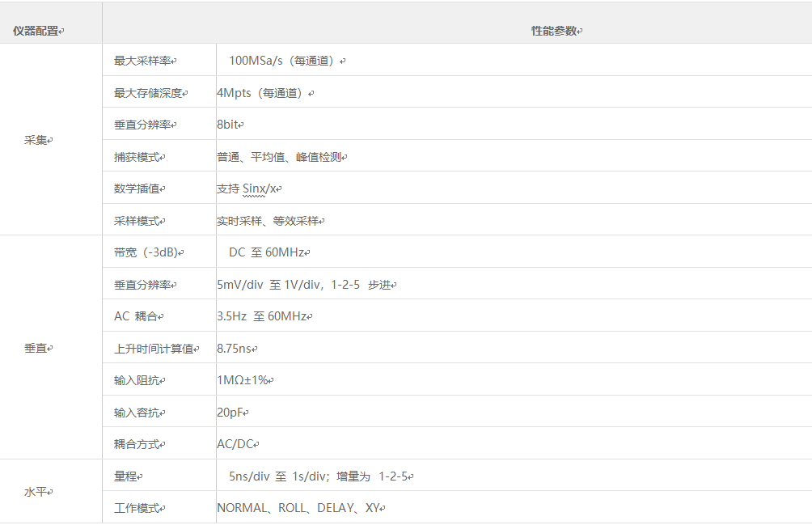Select the 水平 category cell
812x525 pixels.
point(37,492)
